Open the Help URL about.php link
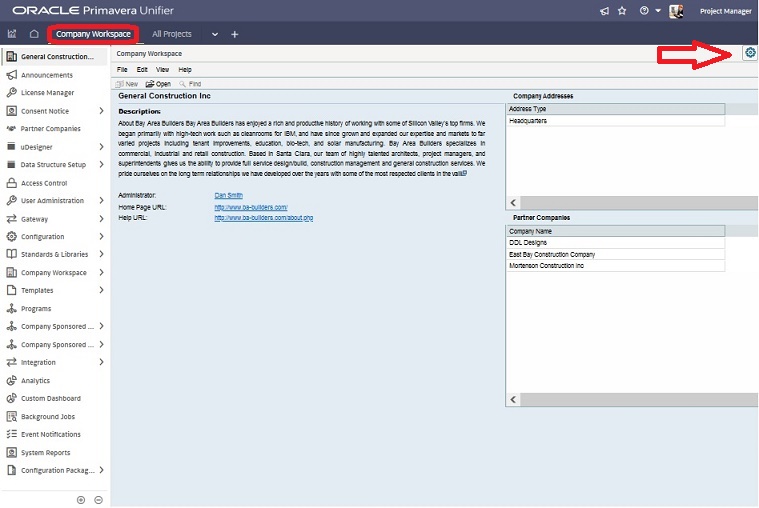The height and width of the screenshot is (508, 759). [264, 218]
